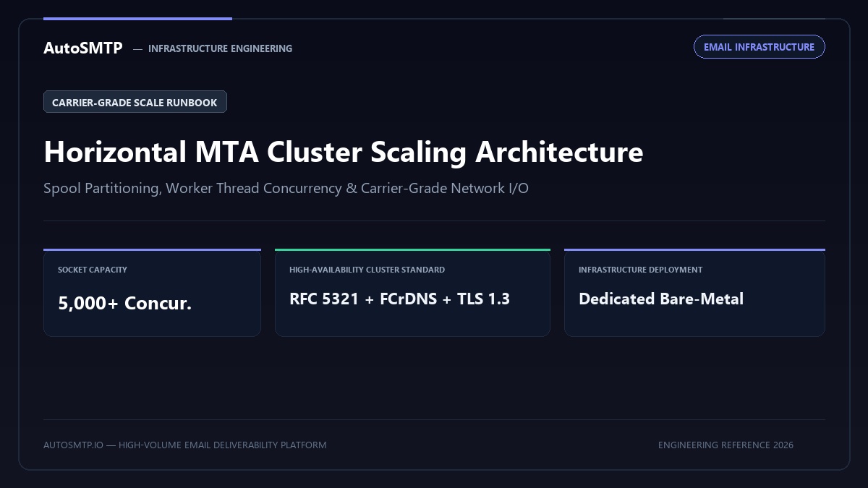Click the SOCKET CAPACITY card label
868x488 pixels.
pos(93,270)
